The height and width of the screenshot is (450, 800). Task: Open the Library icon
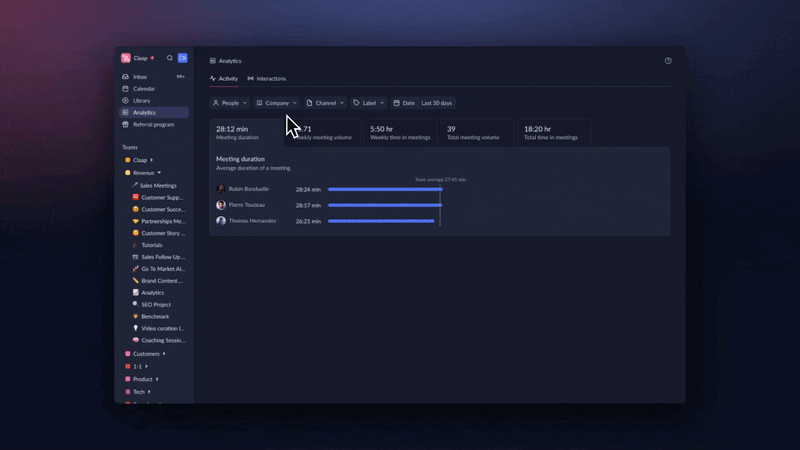pos(126,101)
